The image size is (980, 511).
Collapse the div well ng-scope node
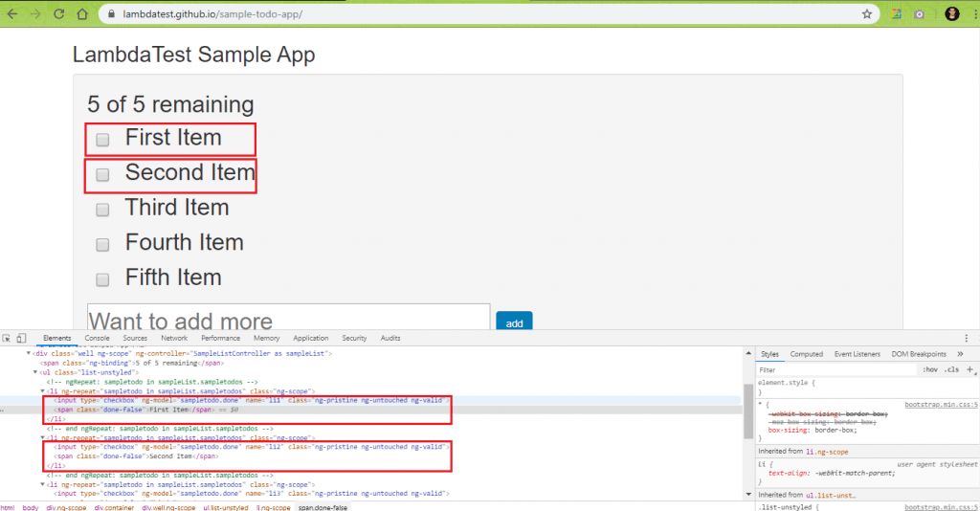pyautogui.click(x=28, y=353)
